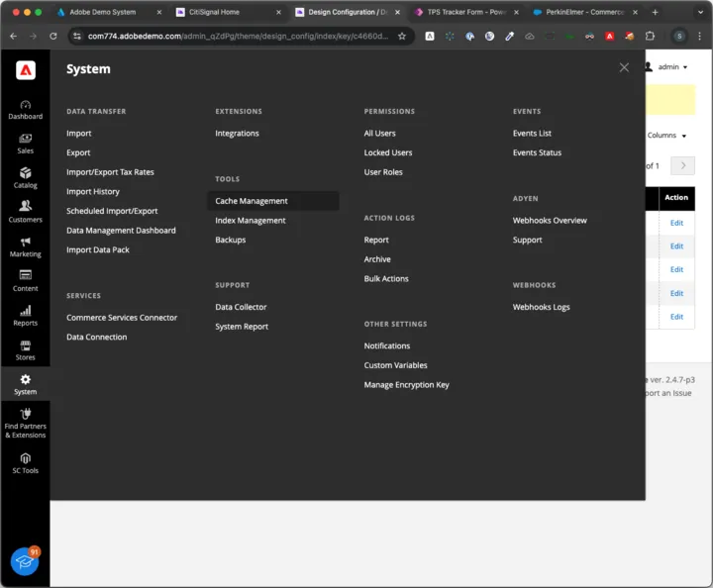
Task: Open Index Management
Action: 251,221
